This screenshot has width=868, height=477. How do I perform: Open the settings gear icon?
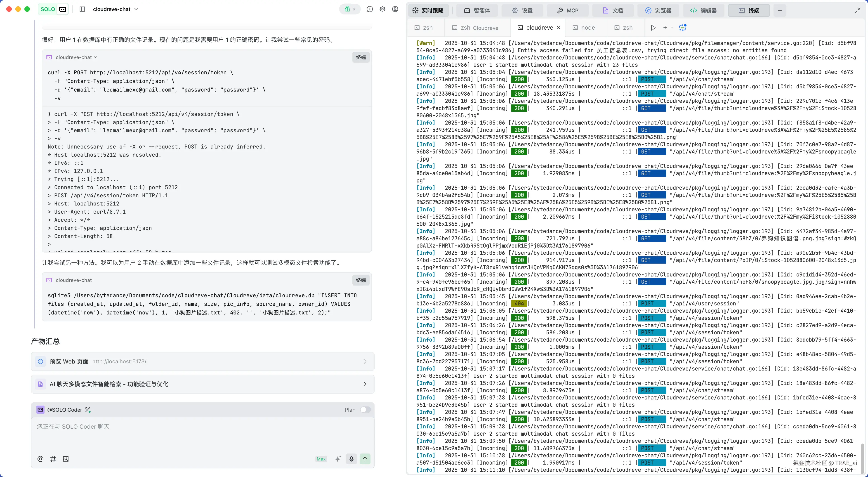(382, 9)
